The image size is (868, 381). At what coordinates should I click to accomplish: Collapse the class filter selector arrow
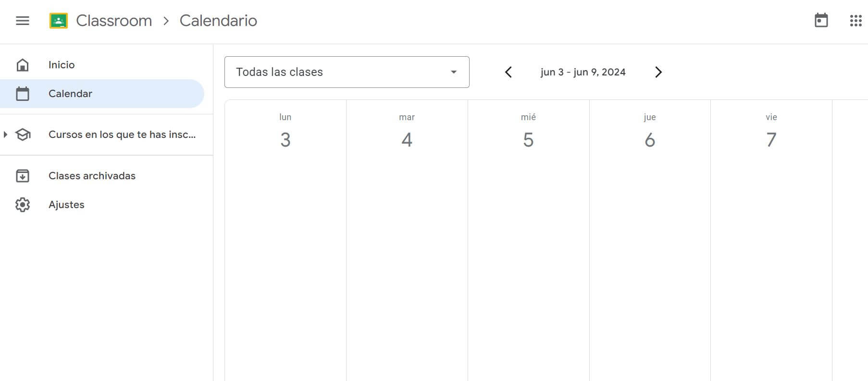[x=452, y=72]
